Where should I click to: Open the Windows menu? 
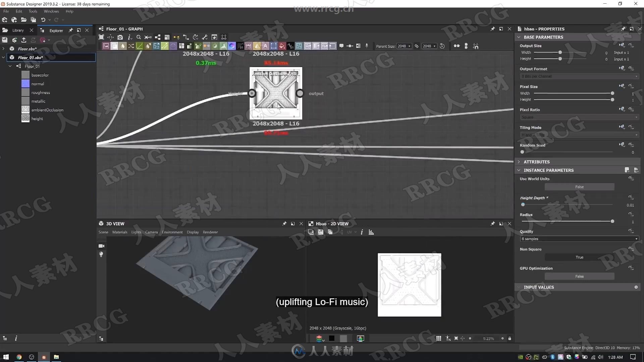coord(51,11)
